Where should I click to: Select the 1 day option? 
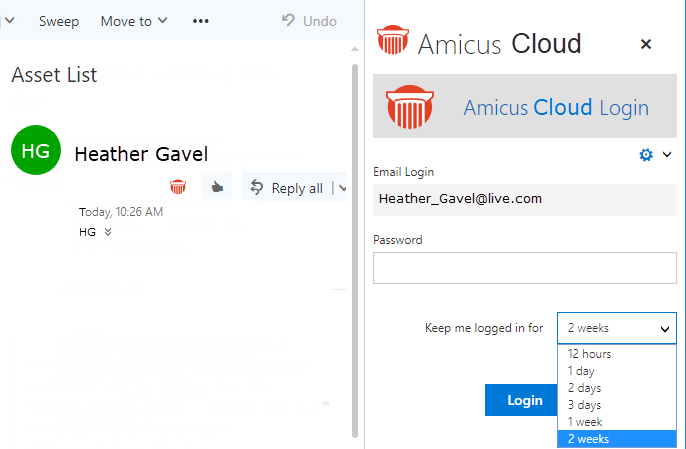click(x=616, y=371)
